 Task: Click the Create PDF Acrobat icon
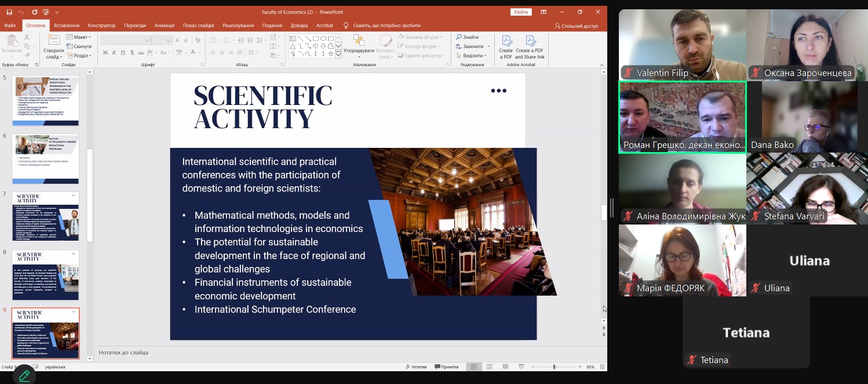tap(506, 48)
